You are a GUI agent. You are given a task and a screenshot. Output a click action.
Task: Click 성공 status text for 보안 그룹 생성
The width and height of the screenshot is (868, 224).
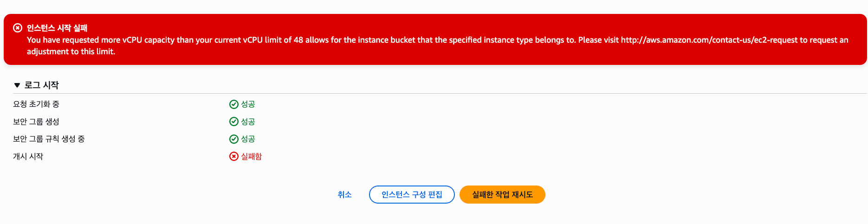248,122
